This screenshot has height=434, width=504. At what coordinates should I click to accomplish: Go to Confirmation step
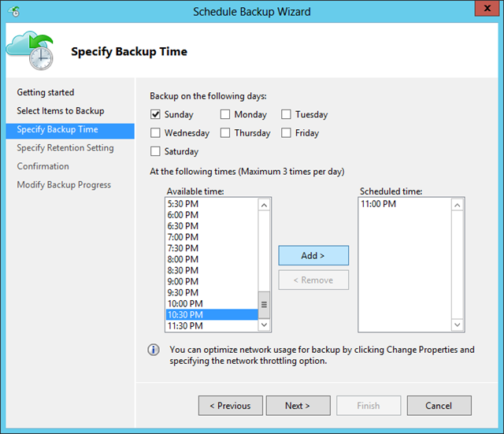click(43, 166)
